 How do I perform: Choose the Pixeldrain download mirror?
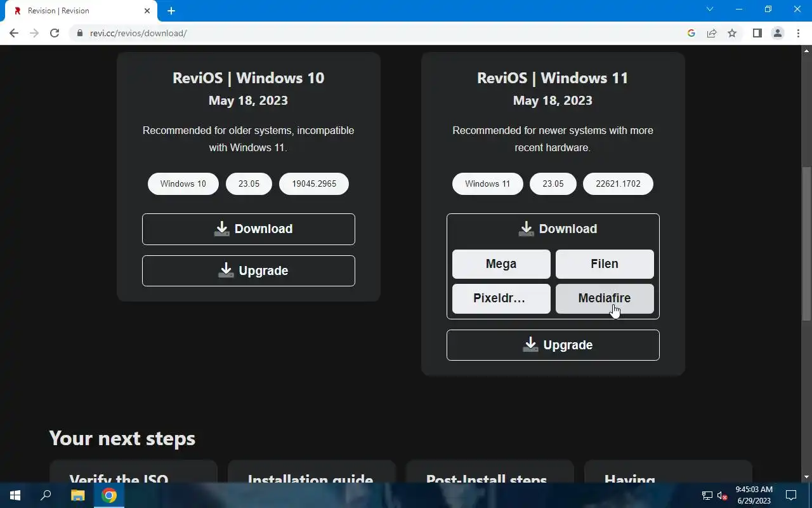[x=501, y=298]
